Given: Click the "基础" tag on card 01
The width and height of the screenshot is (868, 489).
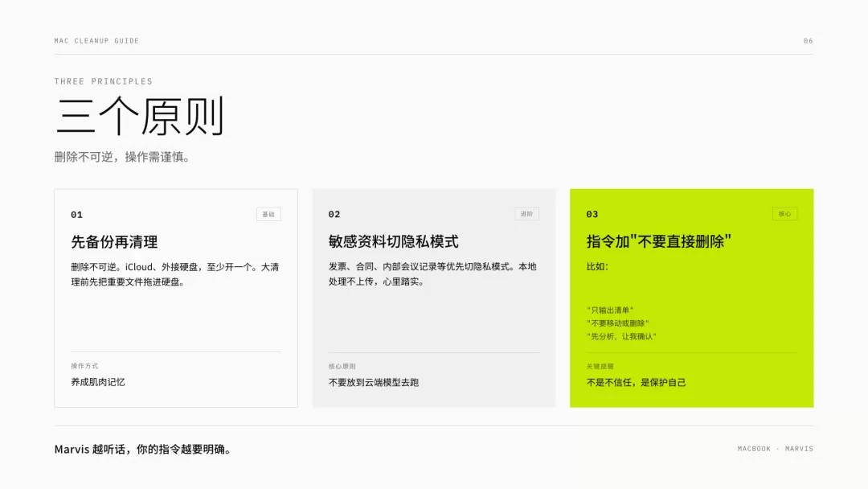Looking at the screenshot, I should point(268,214).
